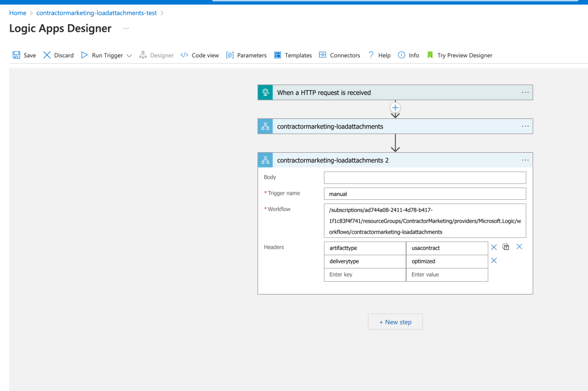Click the Info circle icon
The image size is (588, 391).
point(401,55)
